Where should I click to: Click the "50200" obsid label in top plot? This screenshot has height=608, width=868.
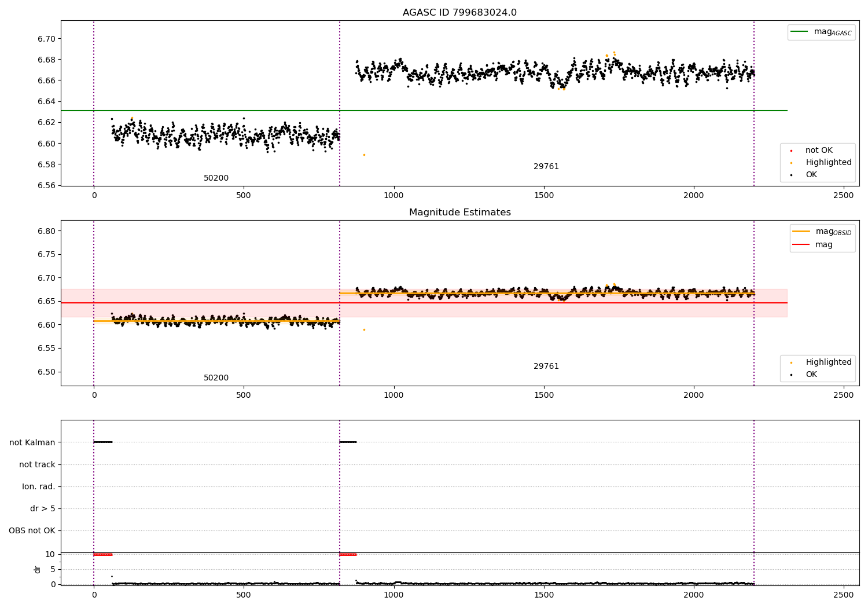point(216,178)
